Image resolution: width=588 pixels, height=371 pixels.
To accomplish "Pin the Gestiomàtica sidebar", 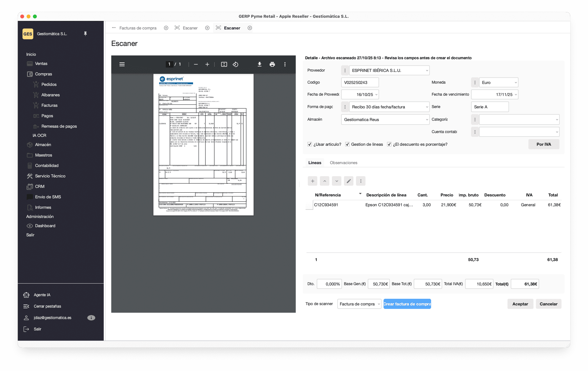I will pos(85,34).
